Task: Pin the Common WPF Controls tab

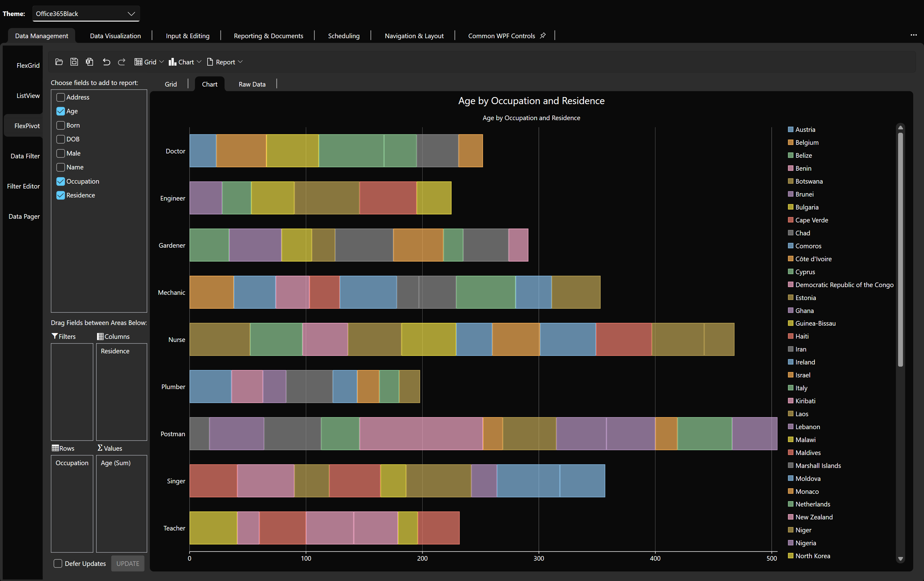Action: tap(543, 35)
